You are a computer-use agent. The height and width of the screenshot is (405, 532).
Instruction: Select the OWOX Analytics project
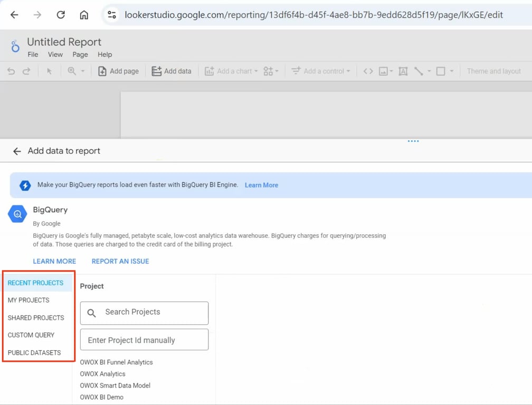pos(102,374)
